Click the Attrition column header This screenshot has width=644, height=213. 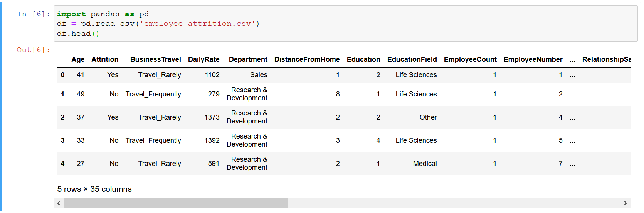105,59
